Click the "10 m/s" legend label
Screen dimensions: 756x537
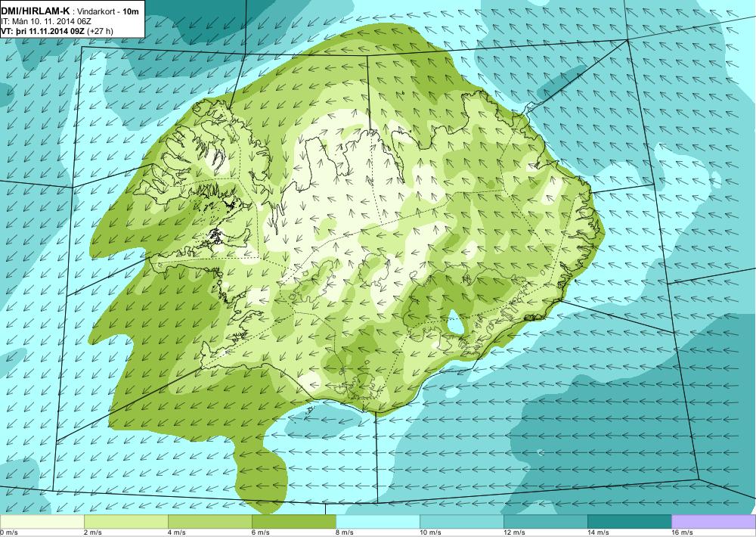[x=430, y=532]
